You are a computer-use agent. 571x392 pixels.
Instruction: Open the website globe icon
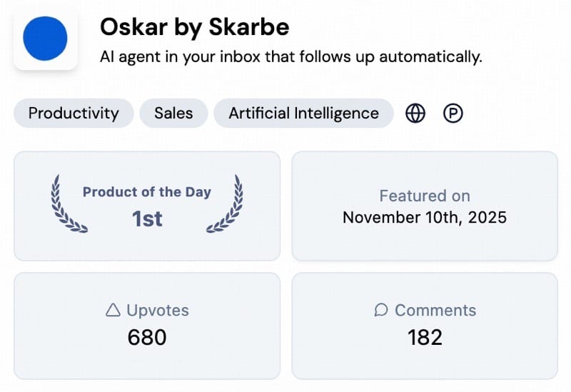point(415,114)
